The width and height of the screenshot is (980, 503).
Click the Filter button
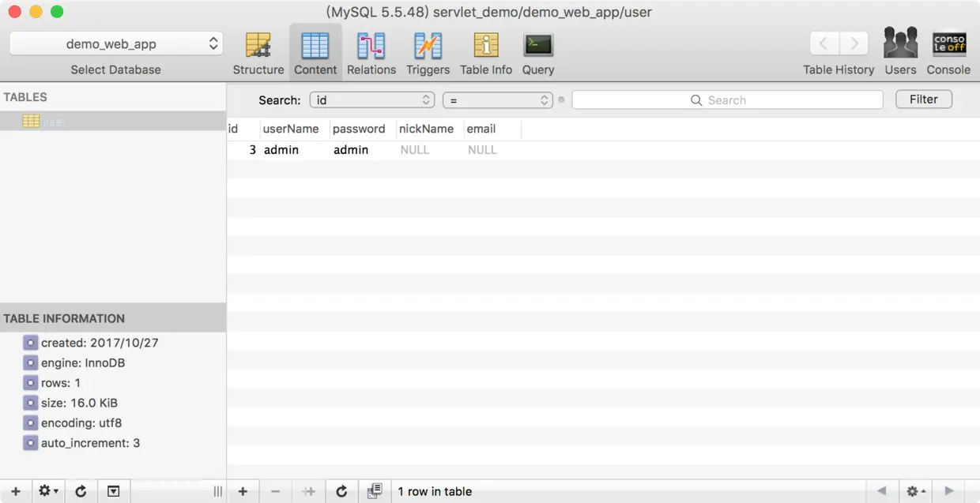point(923,99)
